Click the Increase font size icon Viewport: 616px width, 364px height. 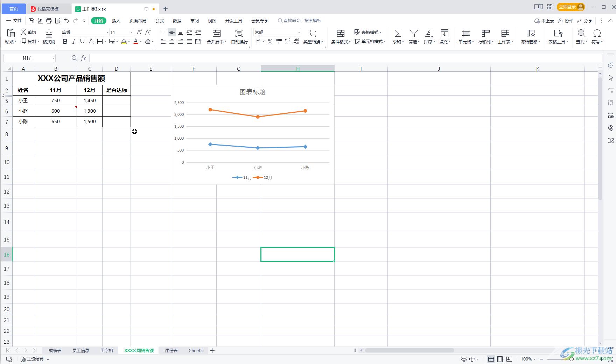coord(139,32)
